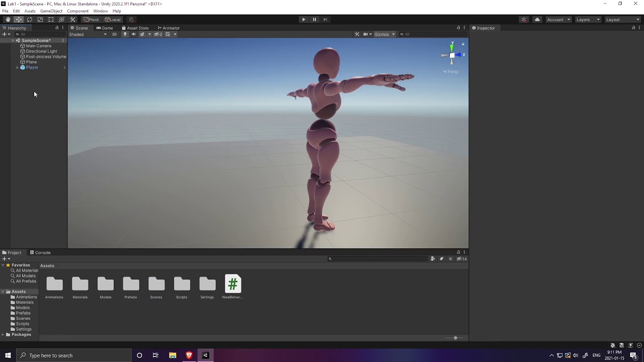The height and width of the screenshot is (362, 644).
Task: Search by label in Project panel
Action: pyautogui.click(x=442, y=259)
